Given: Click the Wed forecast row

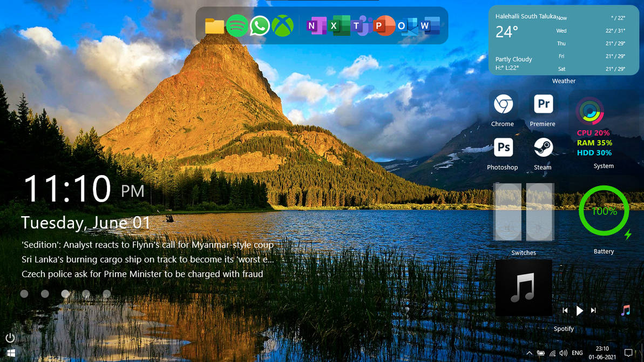Looking at the screenshot, I should tap(591, 31).
